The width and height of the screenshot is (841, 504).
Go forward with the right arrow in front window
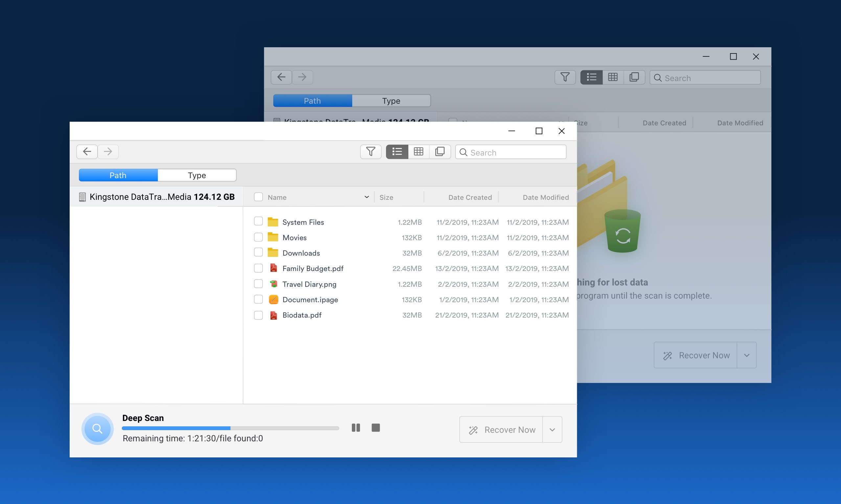(108, 152)
